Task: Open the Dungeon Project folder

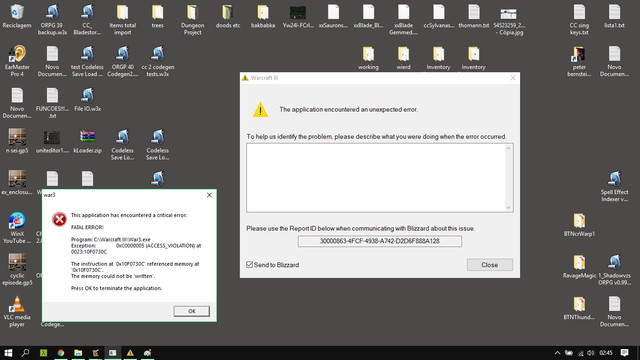Action: 192,20
